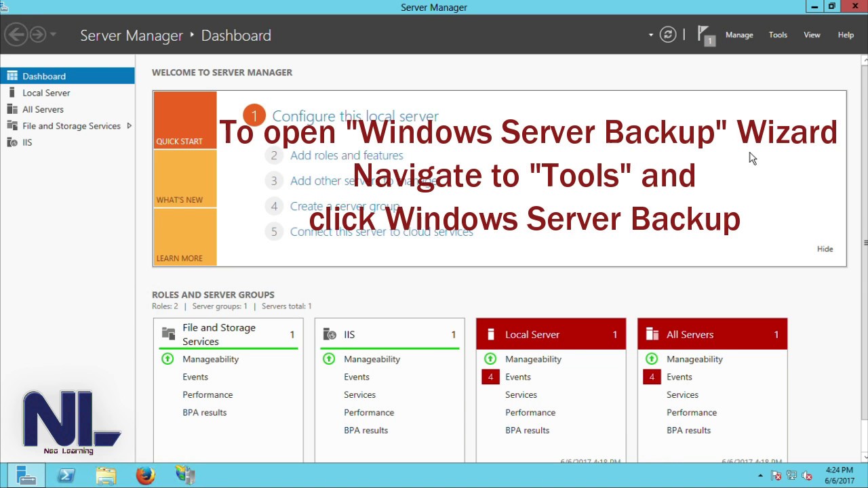Open the Notifications flag icon
Image resolution: width=868 pixels, height=488 pixels.
pos(706,35)
